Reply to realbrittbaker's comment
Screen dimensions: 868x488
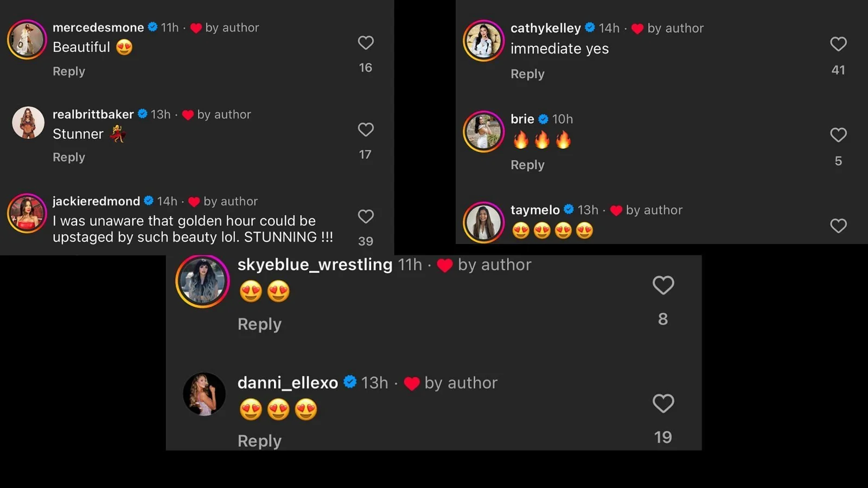tap(69, 157)
